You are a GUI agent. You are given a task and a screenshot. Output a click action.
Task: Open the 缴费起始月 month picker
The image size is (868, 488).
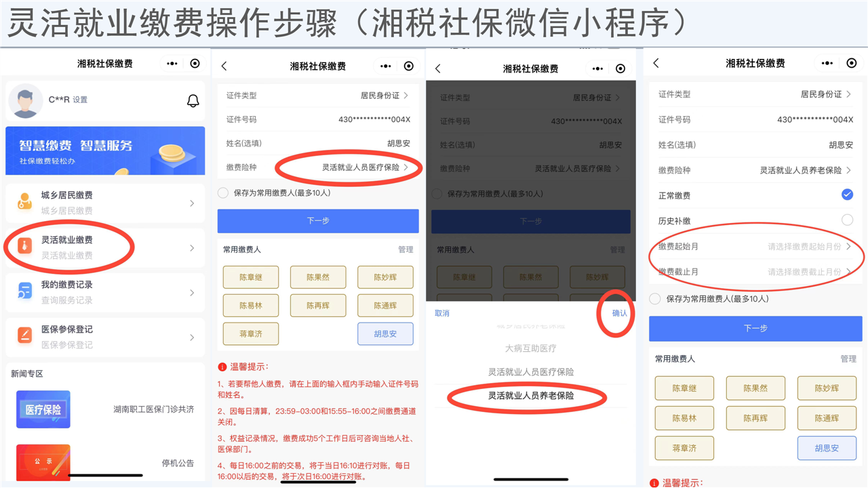[808, 247]
